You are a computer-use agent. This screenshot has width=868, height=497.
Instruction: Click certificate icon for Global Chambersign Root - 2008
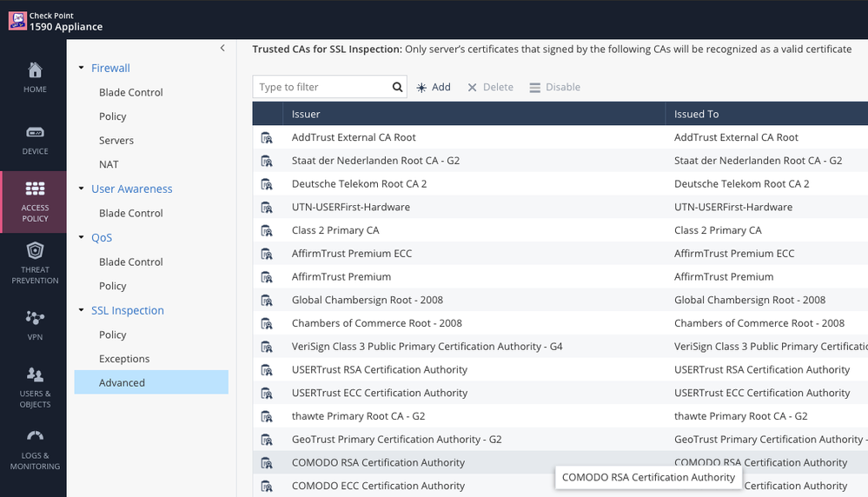267,301
